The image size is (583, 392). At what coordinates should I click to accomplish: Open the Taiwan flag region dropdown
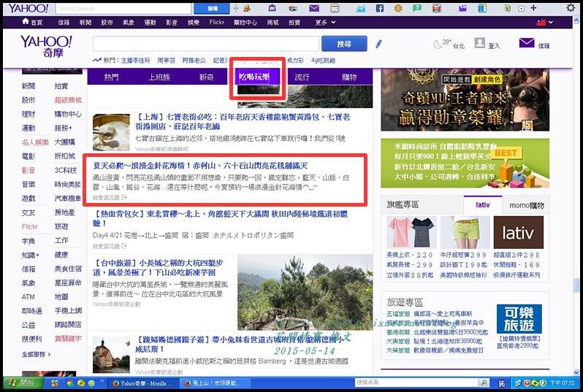pyautogui.click(x=544, y=23)
